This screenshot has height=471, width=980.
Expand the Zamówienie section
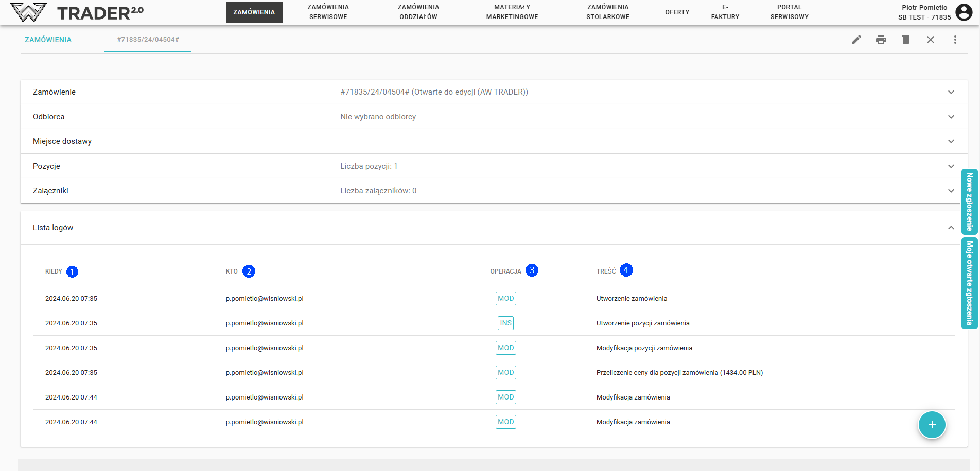pos(951,92)
